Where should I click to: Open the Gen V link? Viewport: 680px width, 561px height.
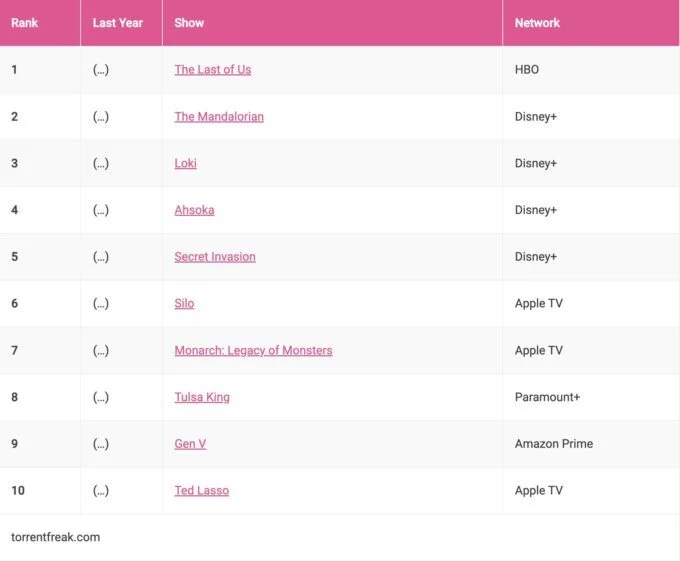pyautogui.click(x=190, y=444)
